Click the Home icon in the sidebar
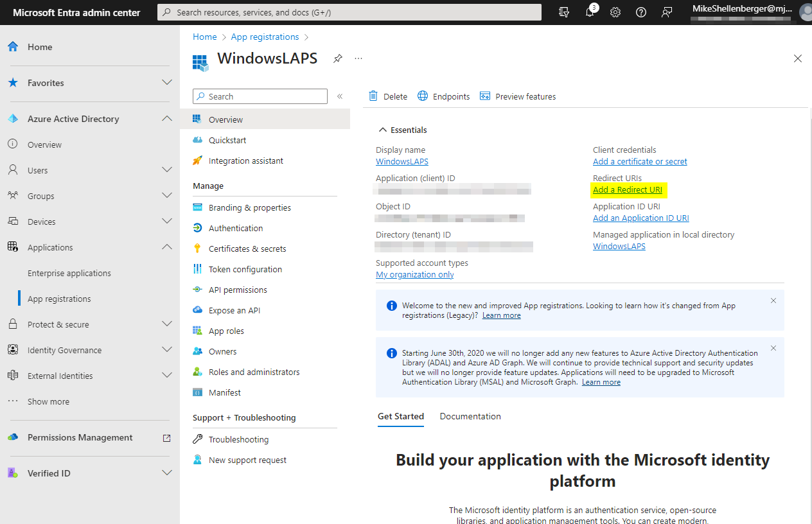812x524 pixels. click(x=12, y=46)
